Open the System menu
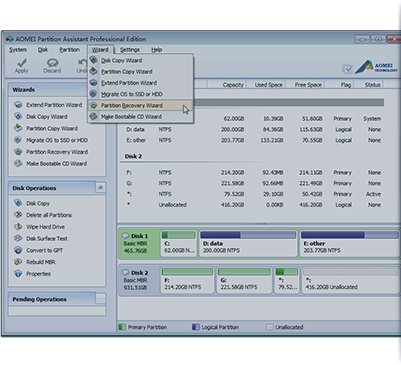This screenshot has width=401, height=365. 18,50
